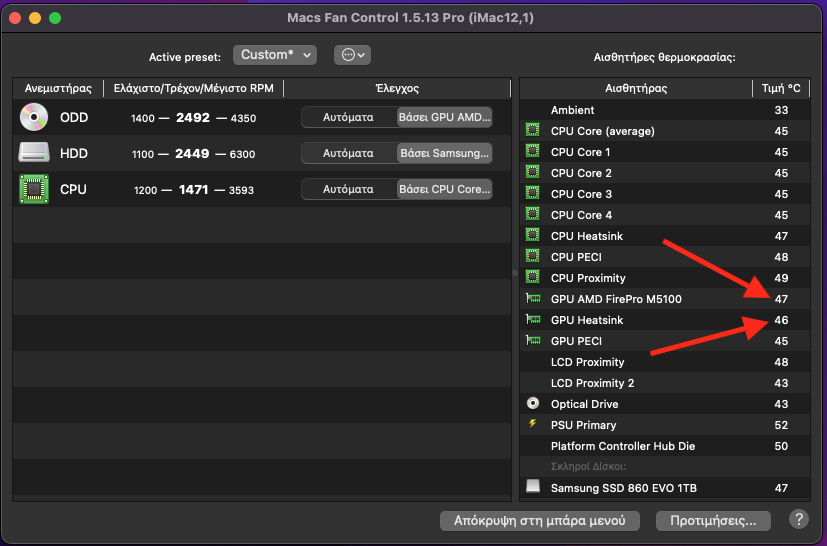Click the drive icon beside Samsung SSD 860 EVO

pyautogui.click(x=533, y=486)
